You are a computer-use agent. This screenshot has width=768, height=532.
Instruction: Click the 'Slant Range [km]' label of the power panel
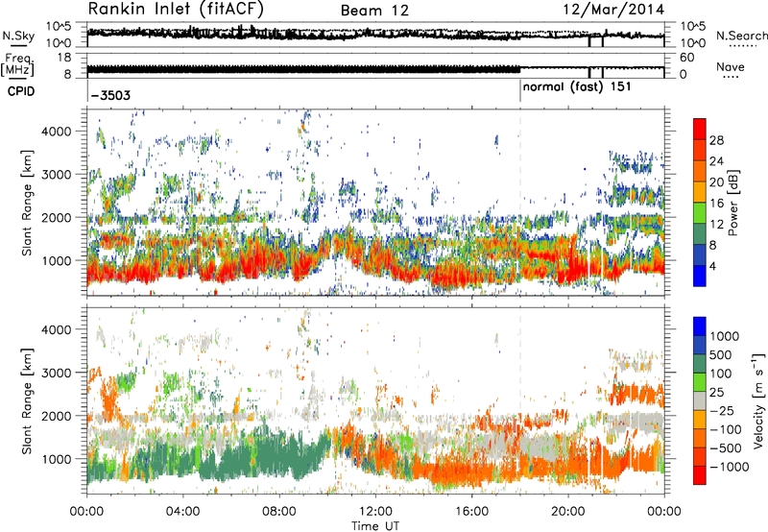[27, 203]
